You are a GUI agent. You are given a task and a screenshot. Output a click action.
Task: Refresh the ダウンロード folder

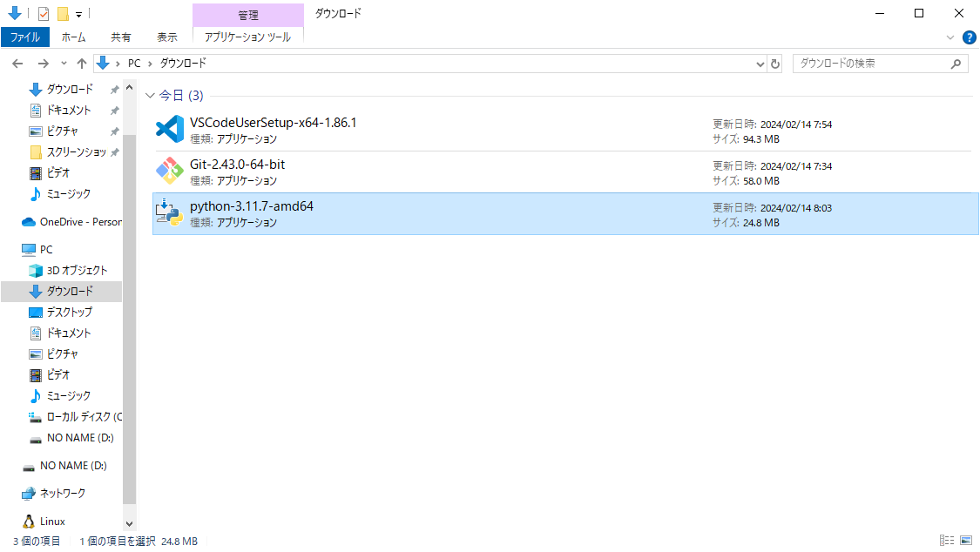tap(775, 64)
